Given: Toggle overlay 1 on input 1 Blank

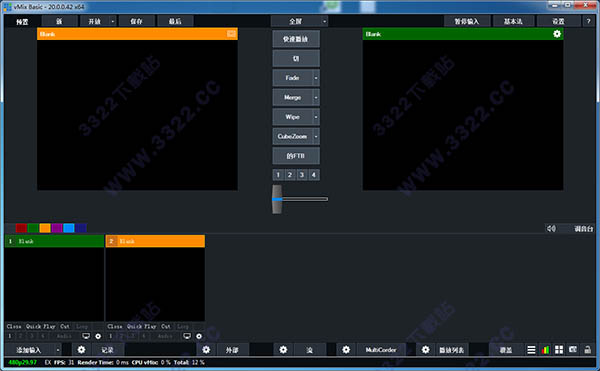Looking at the screenshot, I should (x=10, y=336).
